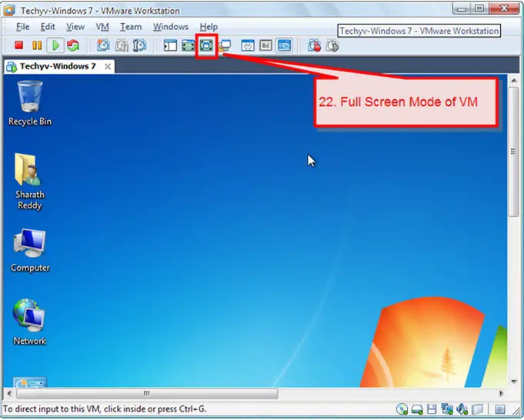
Task: Open the Help menu
Action: 209,27
